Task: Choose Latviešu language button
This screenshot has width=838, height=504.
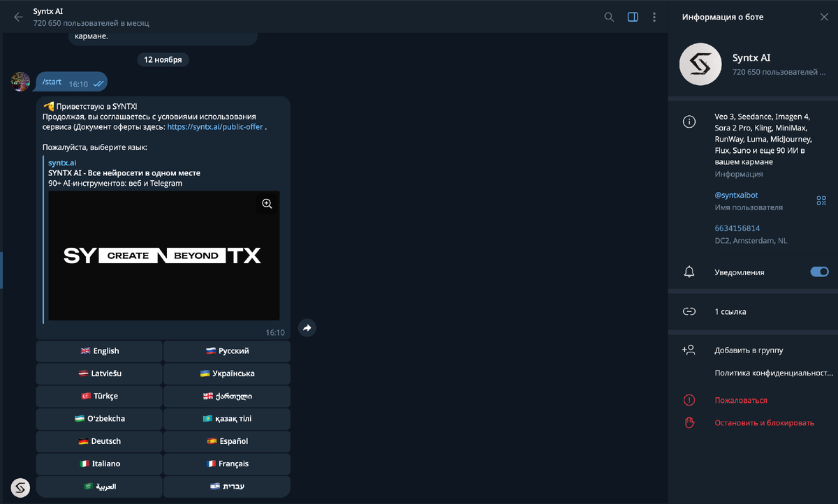Action: click(99, 373)
